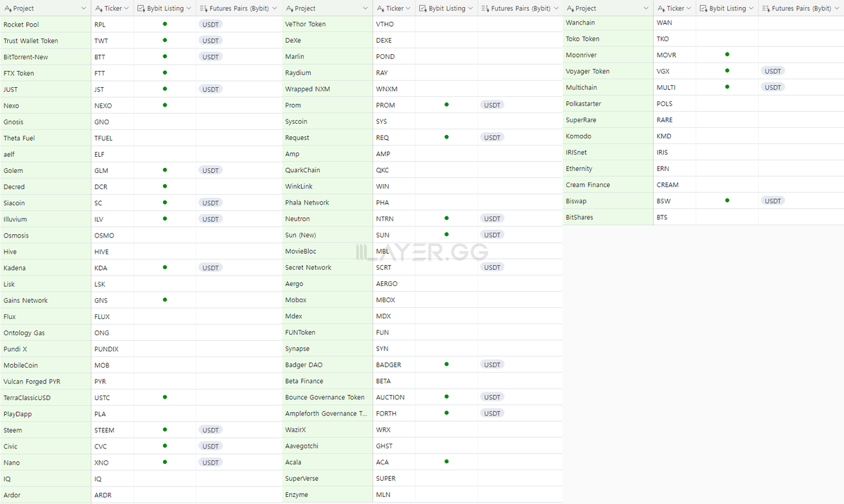This screenshot has height=504, width=844.
Task: Click the USDT tag in the Badger DAO row
Action: tap(492, 365)
